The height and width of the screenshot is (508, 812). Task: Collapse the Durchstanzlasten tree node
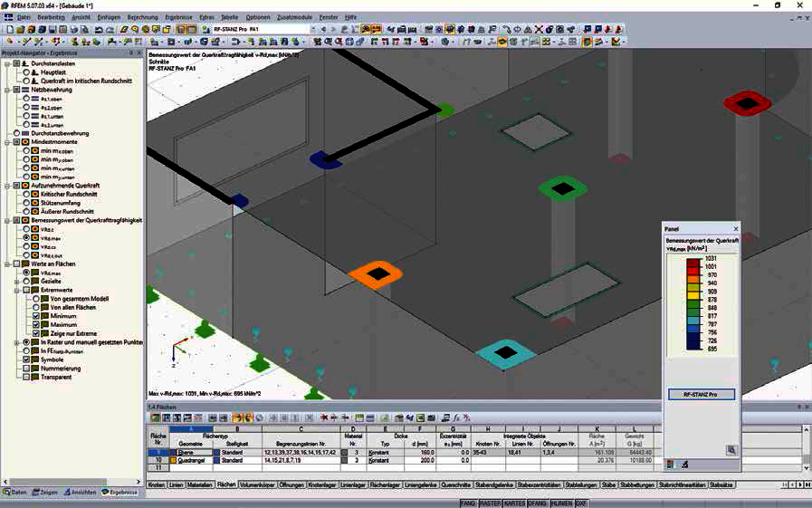click(x=8, y=63)
